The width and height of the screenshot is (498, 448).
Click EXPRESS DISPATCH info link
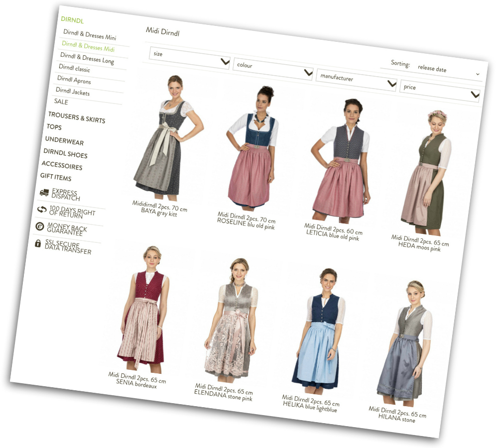(65, 195)
